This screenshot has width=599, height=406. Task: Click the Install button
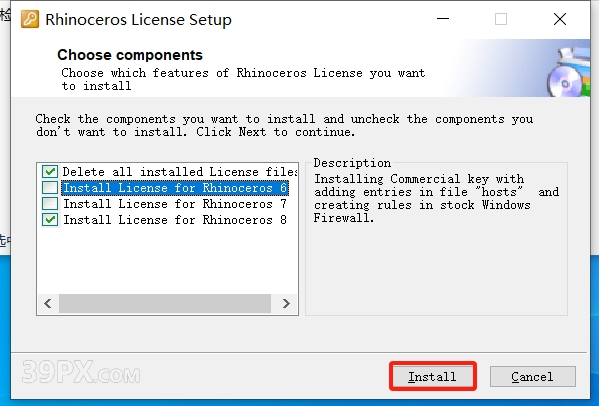point(432,377)
